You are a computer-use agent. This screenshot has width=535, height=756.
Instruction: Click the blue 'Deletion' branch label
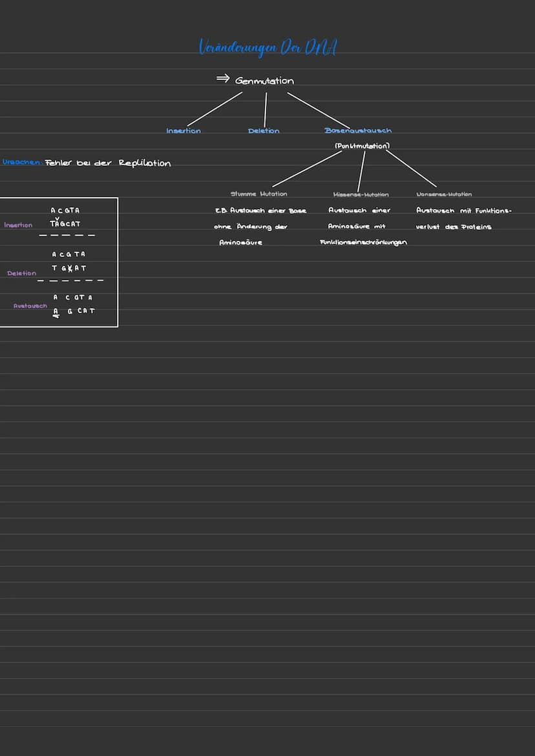(264, 131)
